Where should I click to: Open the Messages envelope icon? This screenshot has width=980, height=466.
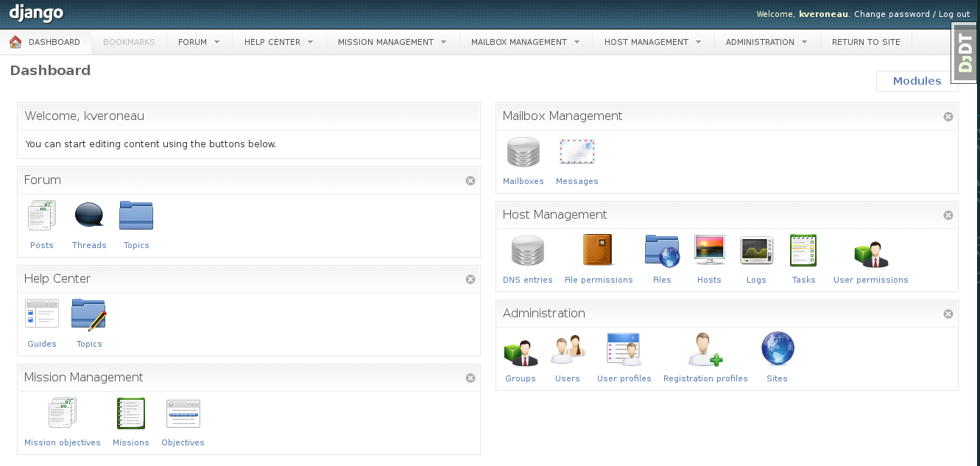tap(577, 152)
